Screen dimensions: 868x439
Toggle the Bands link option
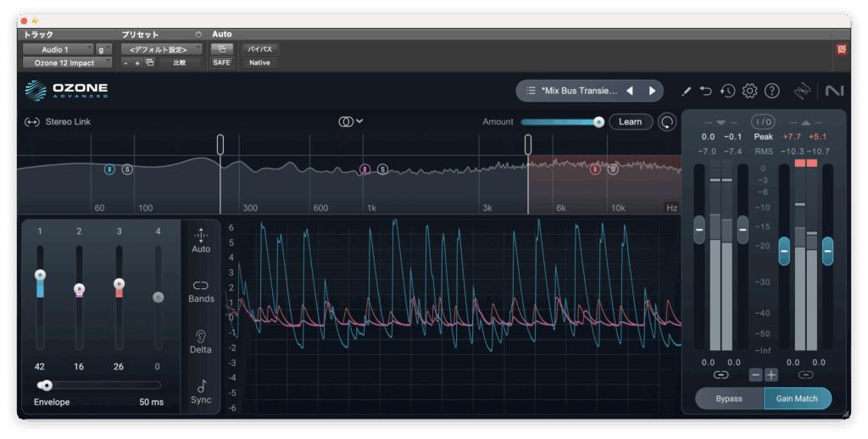[x=201, y=291]
